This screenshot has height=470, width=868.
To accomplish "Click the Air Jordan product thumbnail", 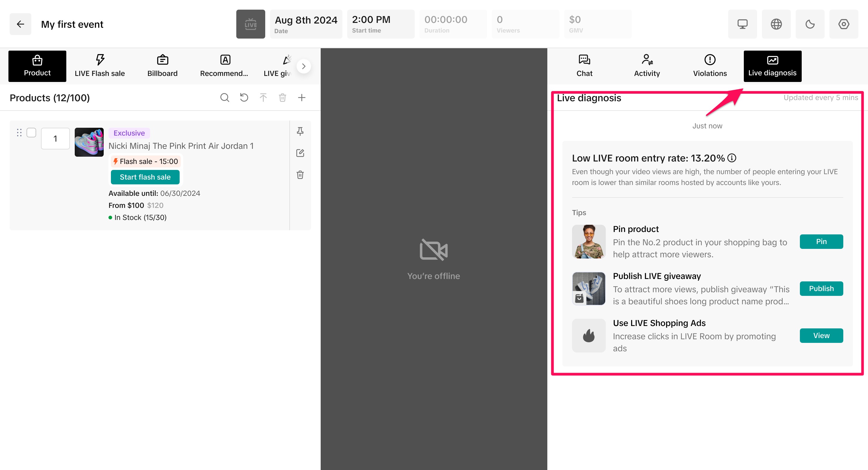I will click(89, 142).
